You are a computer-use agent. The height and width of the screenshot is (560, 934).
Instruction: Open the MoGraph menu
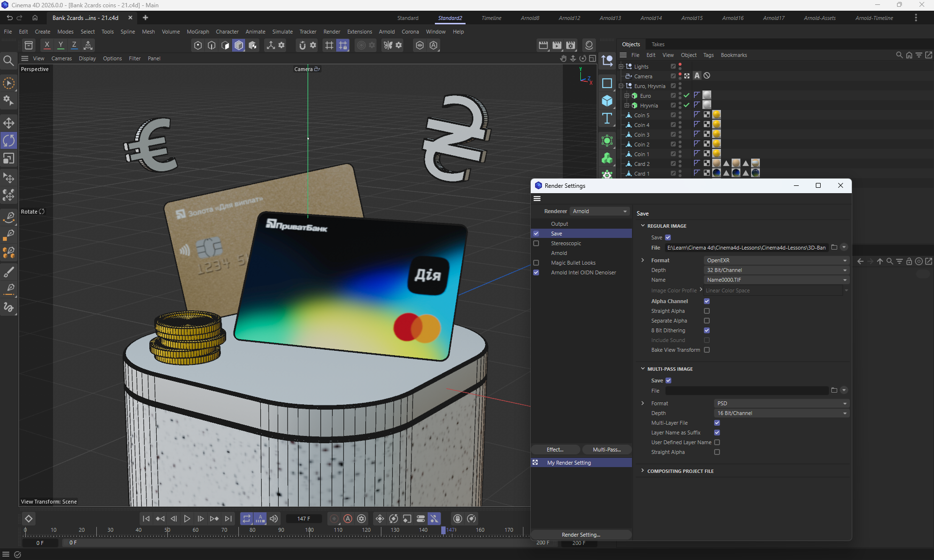point(198,32)
